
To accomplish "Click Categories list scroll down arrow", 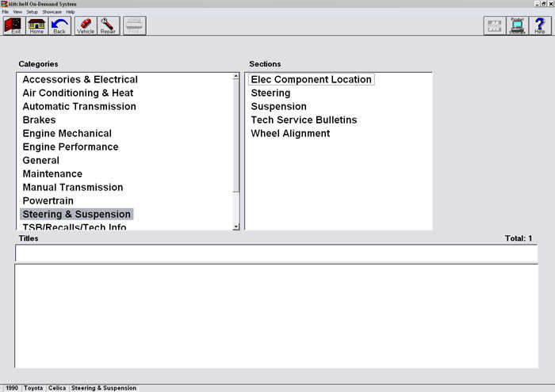I will click(x=236, y=226).
